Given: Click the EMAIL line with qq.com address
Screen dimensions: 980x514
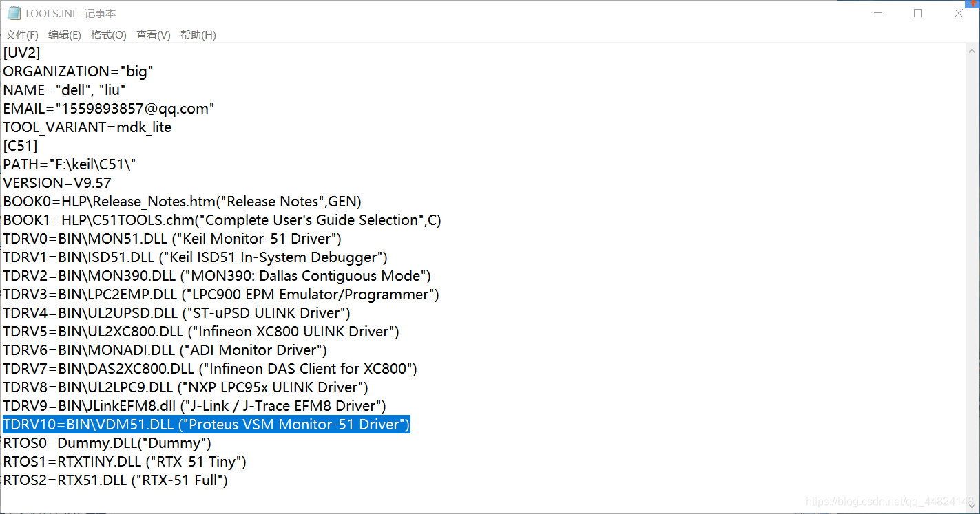Looking at the screenshot, I should click(109, 109).
